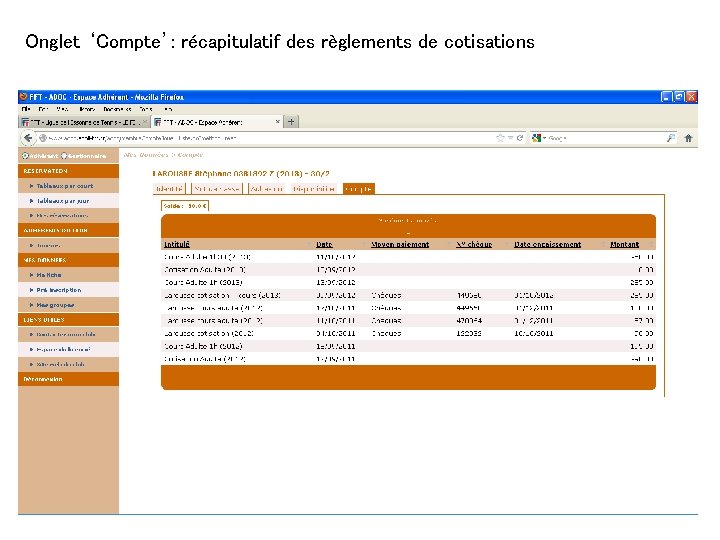The height and width of the screenshot is (540, 720).
Task: Click the Solde 50.0 € box
Action: (185, 206)
